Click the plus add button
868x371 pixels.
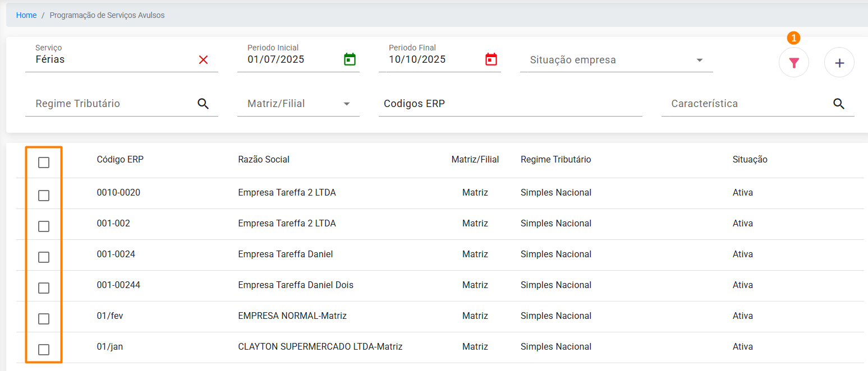tap(839, 63)
